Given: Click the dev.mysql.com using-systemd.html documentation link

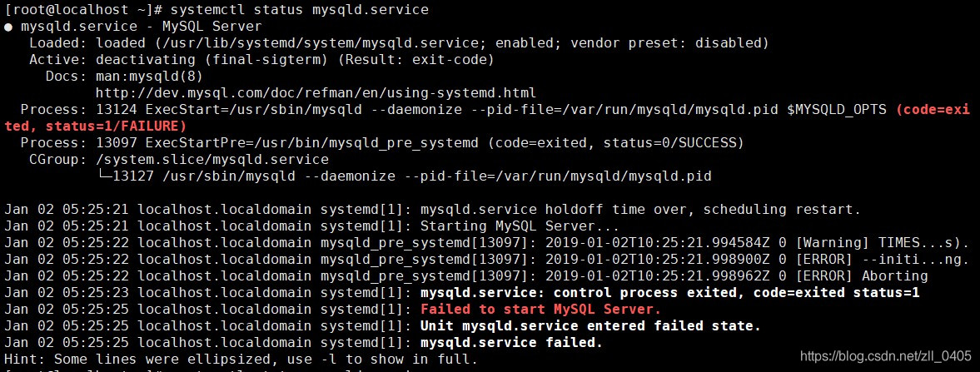Looking at the screenshot, I should pos(316,92).
